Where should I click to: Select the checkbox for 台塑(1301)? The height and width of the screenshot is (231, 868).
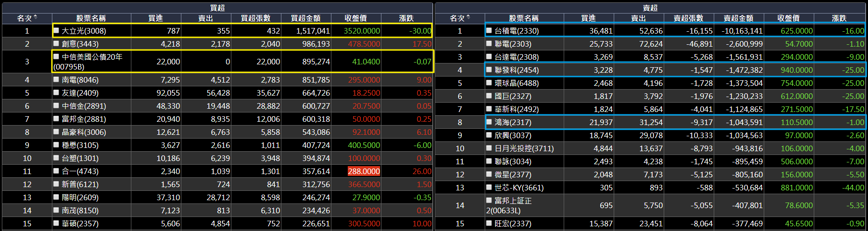point(57,158)
